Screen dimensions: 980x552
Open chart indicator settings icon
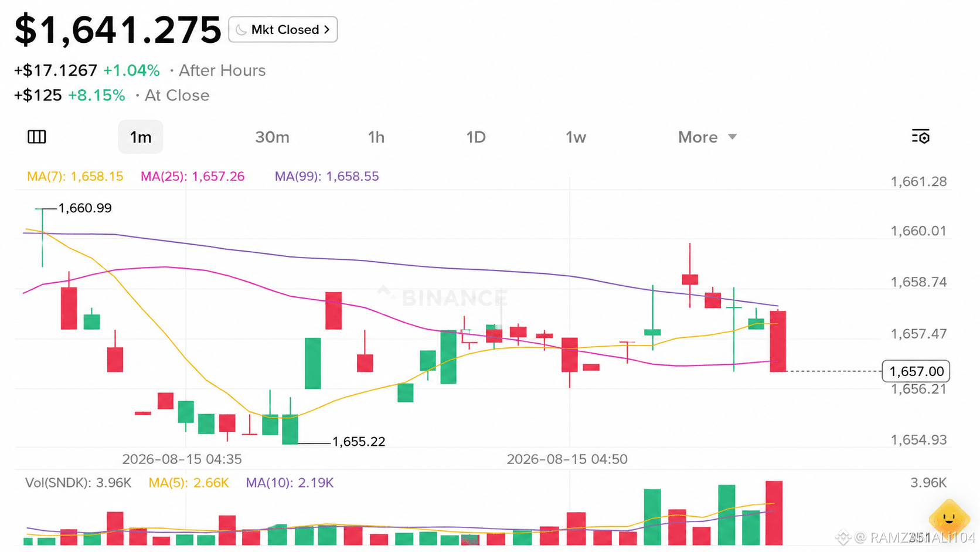(920, 137)
